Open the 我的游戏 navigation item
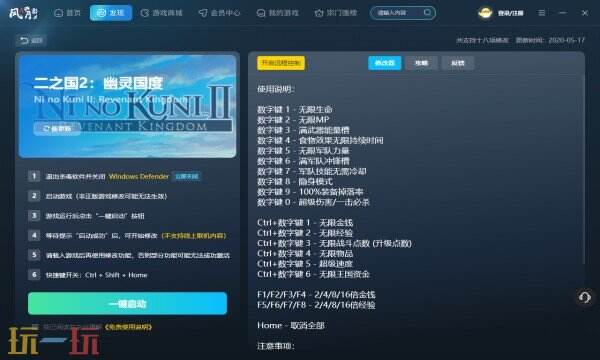600x360 pixels. click(277, 13)
